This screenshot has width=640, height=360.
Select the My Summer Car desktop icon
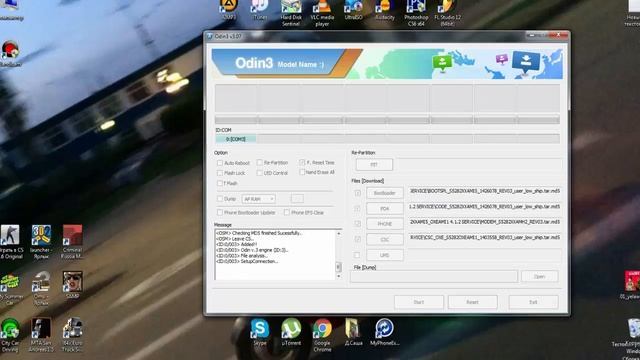point(10,289)
